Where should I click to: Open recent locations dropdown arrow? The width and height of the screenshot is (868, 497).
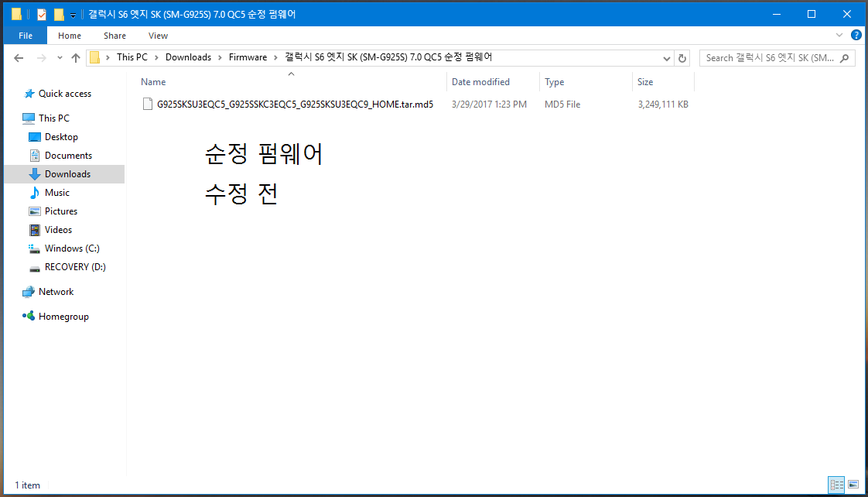60,58
